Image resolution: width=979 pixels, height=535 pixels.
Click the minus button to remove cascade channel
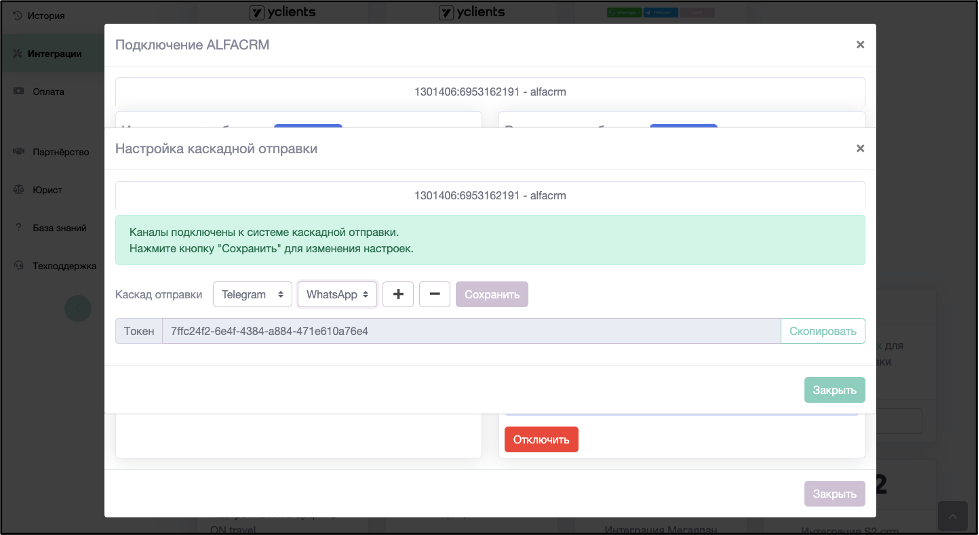[435, 294]
